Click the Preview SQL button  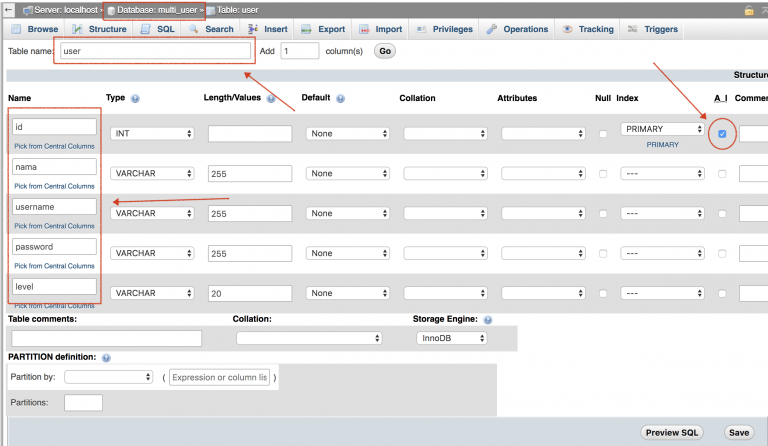(x=672, y=433)
